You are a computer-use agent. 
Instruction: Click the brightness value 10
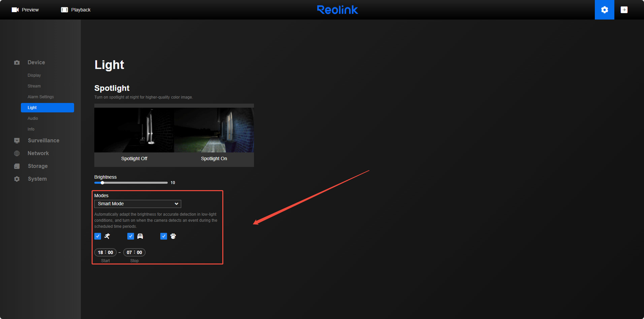point(173,183)
